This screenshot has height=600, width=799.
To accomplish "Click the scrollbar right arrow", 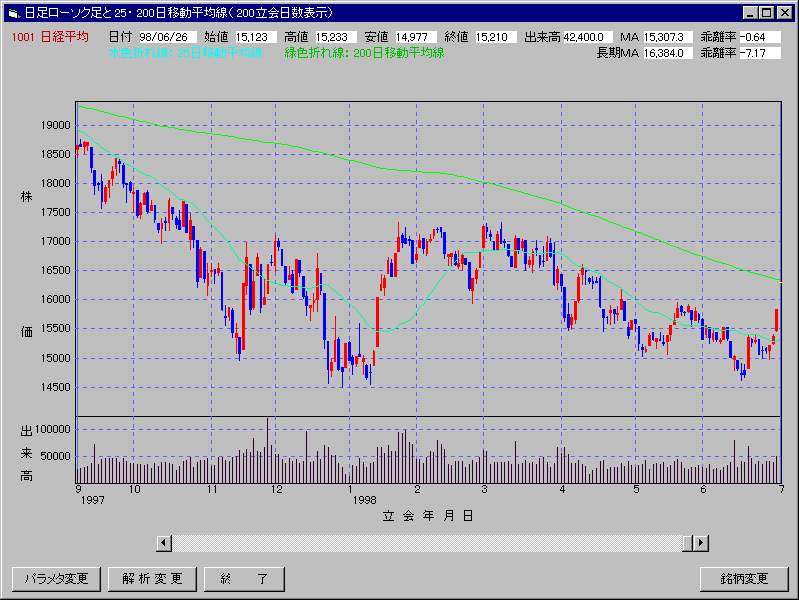I will [x=701, y=542].
